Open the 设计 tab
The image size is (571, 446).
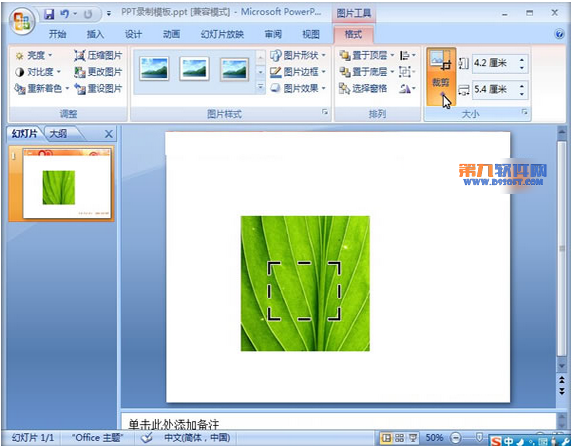[133, 34]
